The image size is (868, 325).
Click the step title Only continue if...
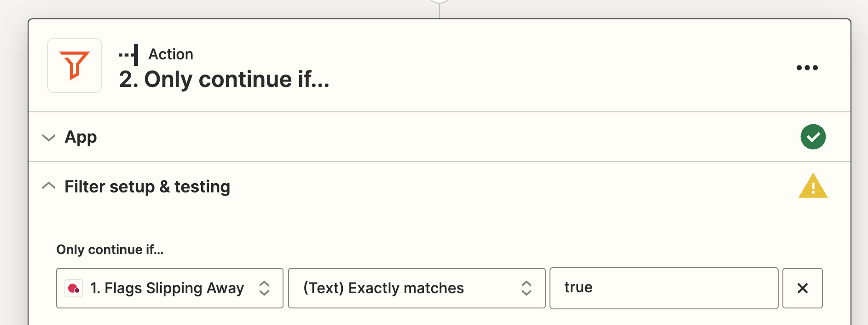click(224, 79)
